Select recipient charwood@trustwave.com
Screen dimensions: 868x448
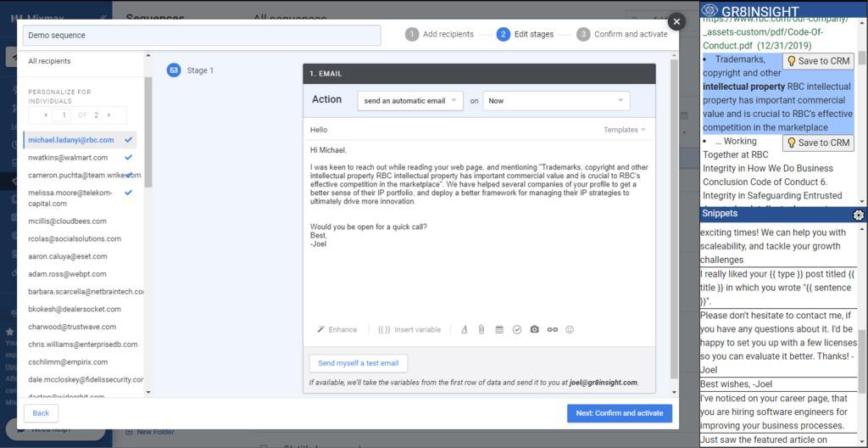pos(72,328)
